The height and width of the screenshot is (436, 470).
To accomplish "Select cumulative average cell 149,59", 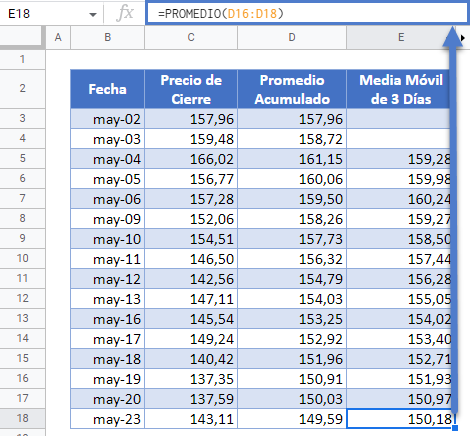I will click(x=292, y=419).
